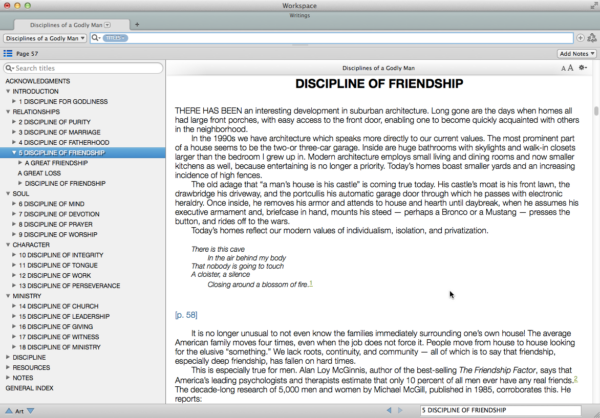Open the Disciplines of a Godly Man dropdown

click(x=44, y=37)
